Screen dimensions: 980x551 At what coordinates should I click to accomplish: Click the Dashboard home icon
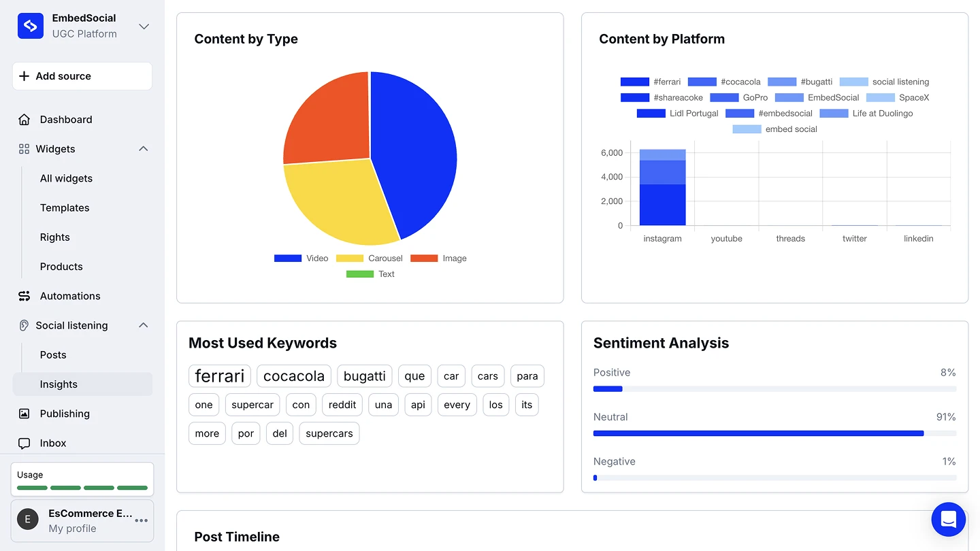(x=24, y=120)
